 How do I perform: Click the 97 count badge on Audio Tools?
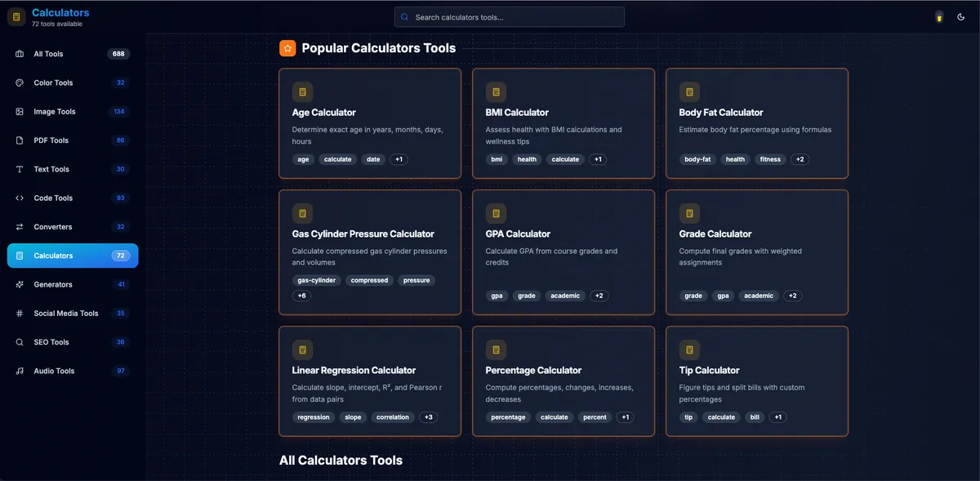coord(121,372)
